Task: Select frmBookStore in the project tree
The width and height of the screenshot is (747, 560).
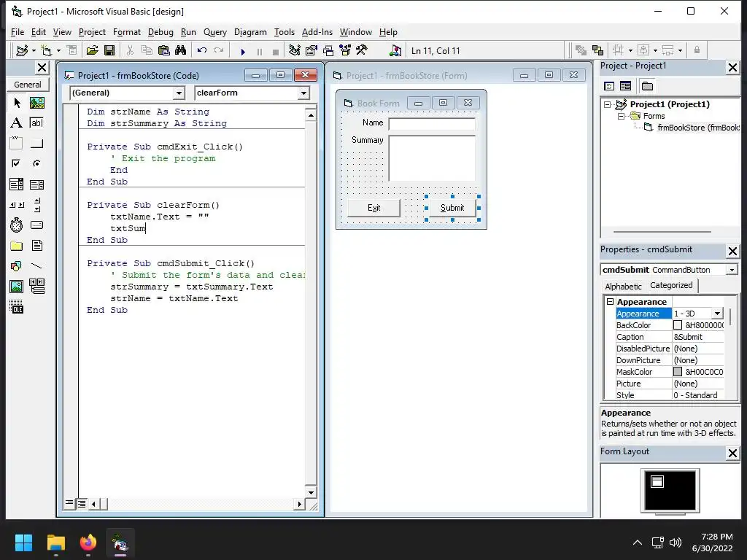Action: [x=698, y=128]
